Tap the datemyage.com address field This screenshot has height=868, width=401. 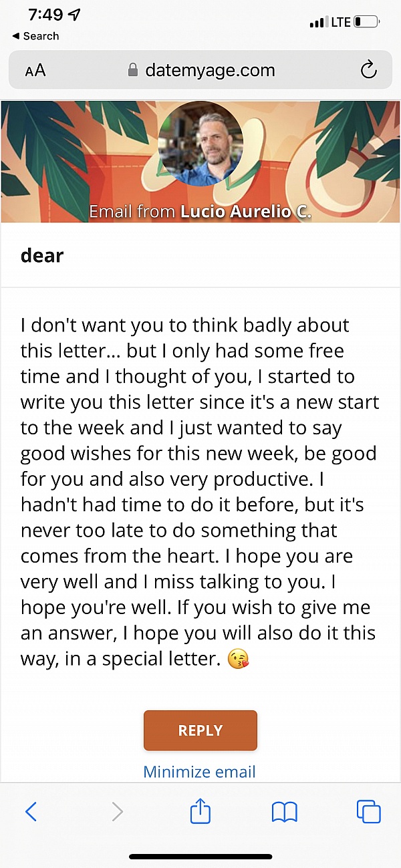[x=209, y=70]
